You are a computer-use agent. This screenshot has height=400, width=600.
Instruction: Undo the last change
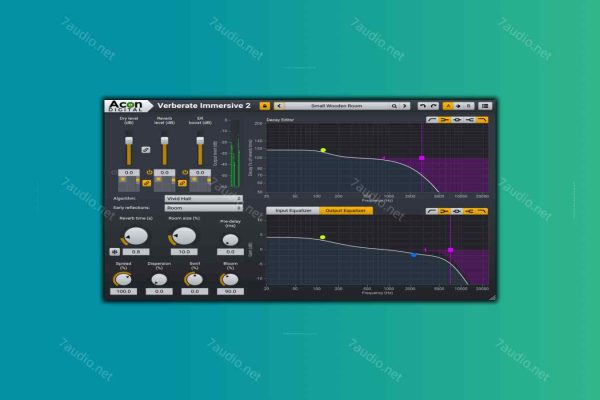click(x=422, y=106)
